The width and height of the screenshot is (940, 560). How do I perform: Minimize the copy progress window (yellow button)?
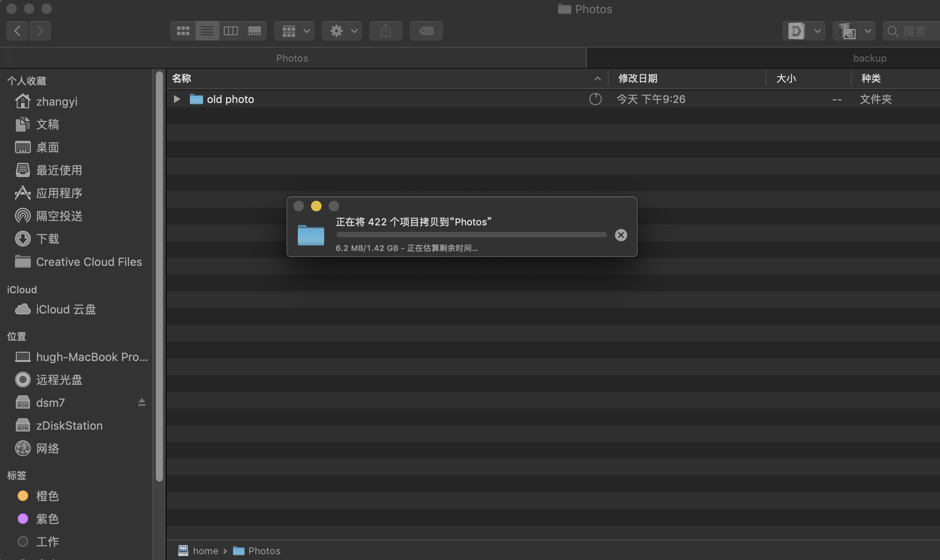click(316, 206)
